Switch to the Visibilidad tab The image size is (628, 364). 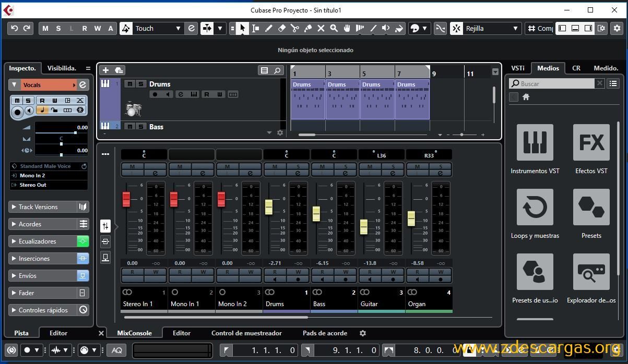[x=62, y=68]
